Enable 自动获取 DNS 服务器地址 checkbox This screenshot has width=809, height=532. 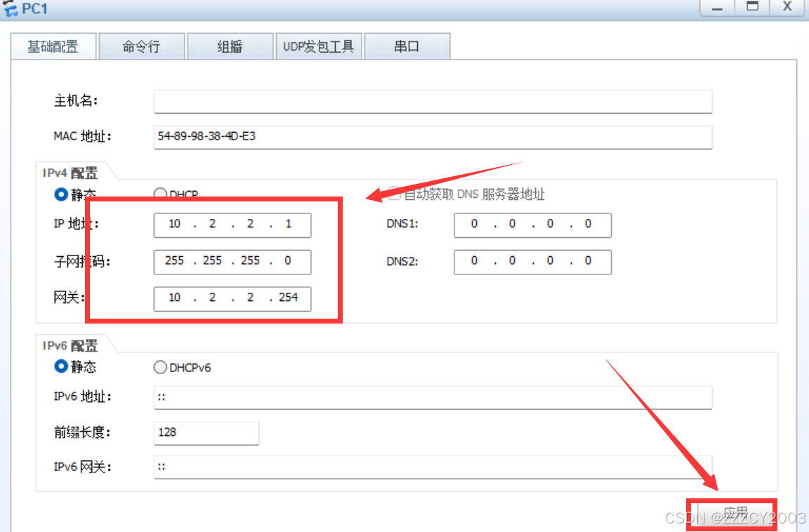(394, 194)
